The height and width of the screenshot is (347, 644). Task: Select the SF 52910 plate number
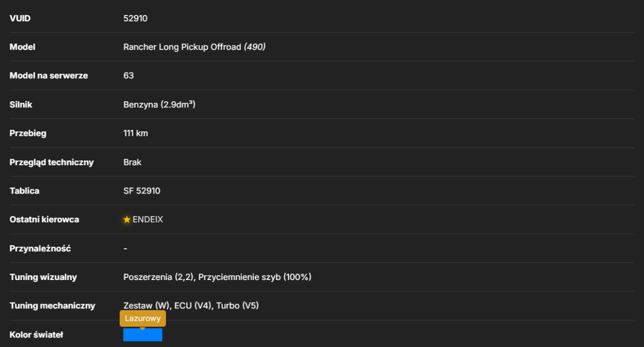pyautogui.click(x=142, y=191)
